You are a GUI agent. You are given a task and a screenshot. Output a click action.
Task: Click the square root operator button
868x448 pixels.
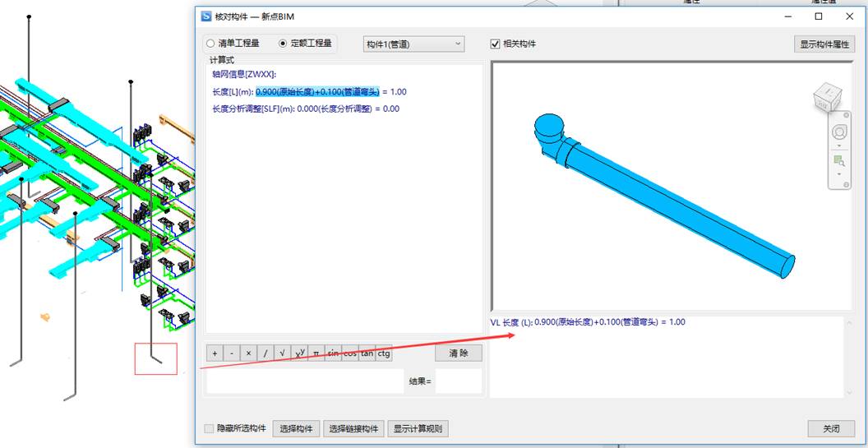click(x=282, y=353)
